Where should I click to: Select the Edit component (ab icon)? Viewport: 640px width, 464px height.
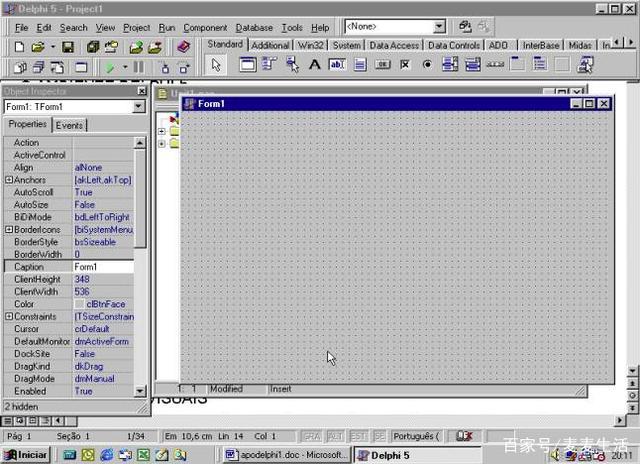pyautogui.click(x=337, y=64)
